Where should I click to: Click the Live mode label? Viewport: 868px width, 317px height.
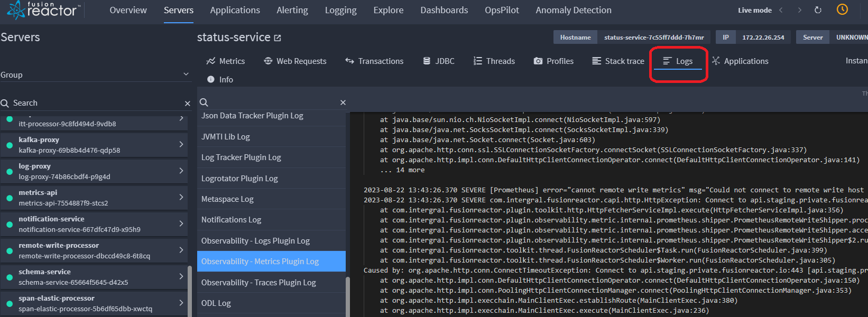(x=755, y=10)
